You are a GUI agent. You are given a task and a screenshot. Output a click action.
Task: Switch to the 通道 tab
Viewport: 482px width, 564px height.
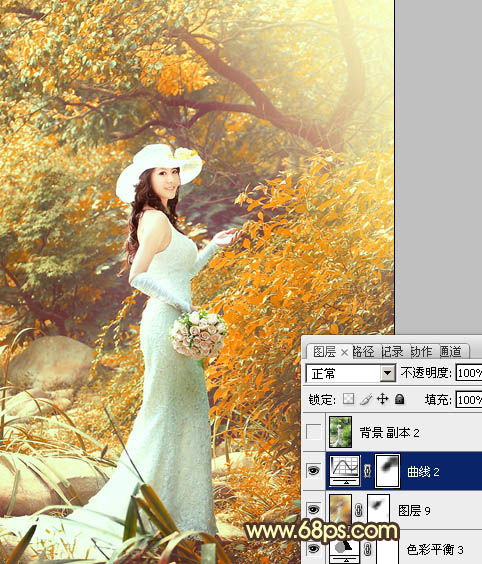451,351
